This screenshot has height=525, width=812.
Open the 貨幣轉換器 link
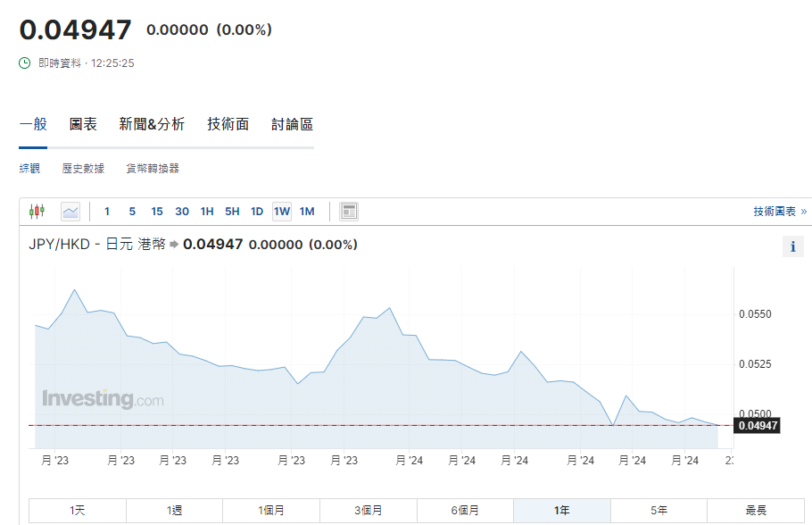click(153, 168)
